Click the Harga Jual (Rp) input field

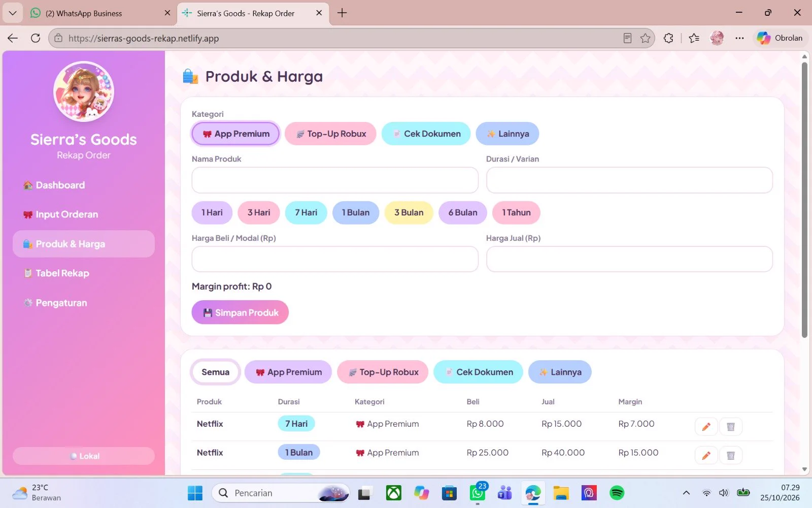pyautogui.click(x=629, y=260)
